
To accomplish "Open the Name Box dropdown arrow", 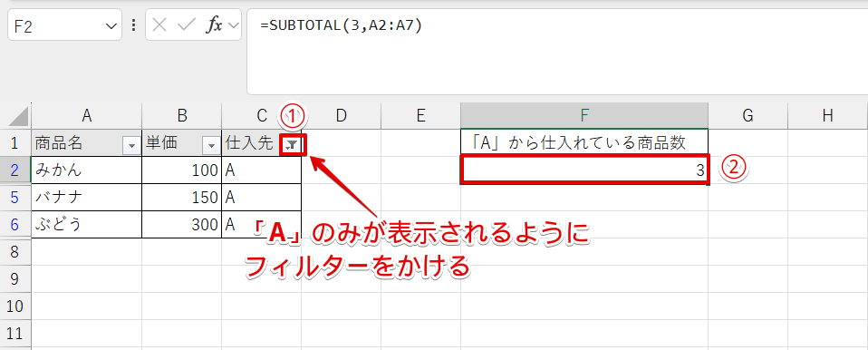I will pyautogui.click(x=111, y=26).
